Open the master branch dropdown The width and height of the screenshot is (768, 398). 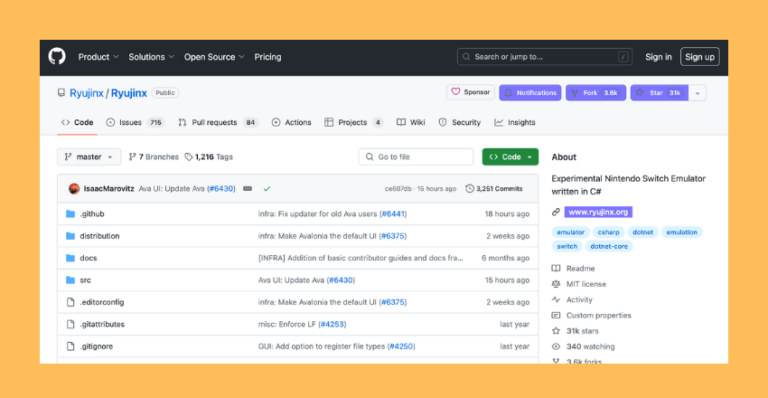89,157
